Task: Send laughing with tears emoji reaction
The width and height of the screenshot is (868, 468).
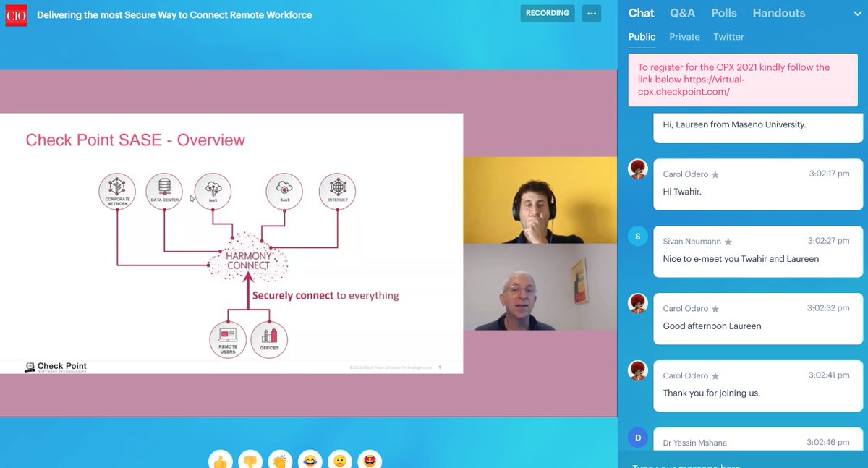Action: [x=310, y=460]
